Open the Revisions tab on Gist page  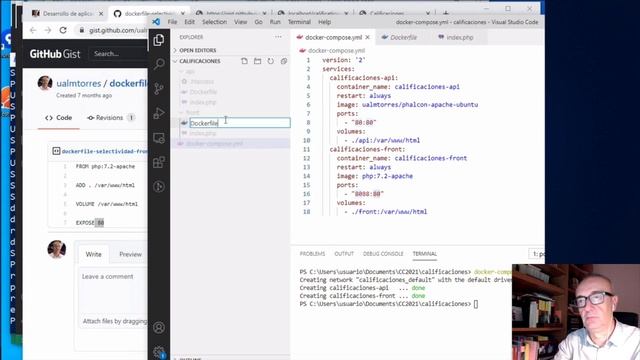pyautogui.click(x=111, y=118)
